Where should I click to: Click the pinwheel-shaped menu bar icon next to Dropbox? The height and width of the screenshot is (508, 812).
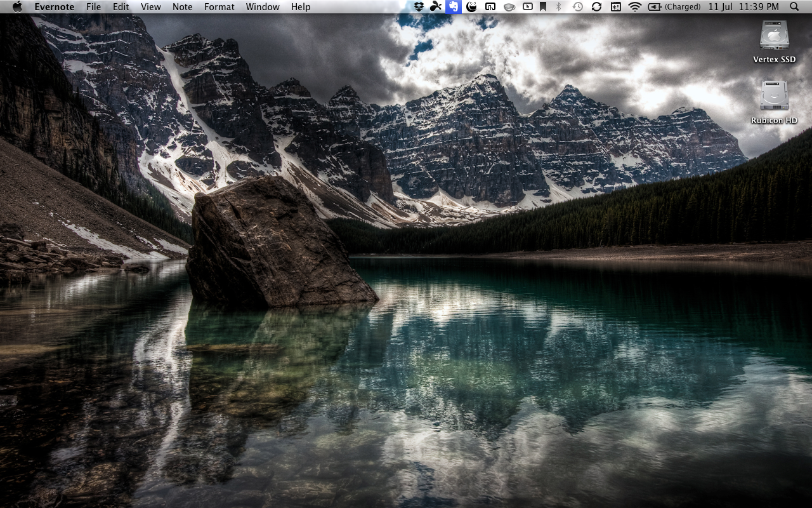click(x=435, y=6)
